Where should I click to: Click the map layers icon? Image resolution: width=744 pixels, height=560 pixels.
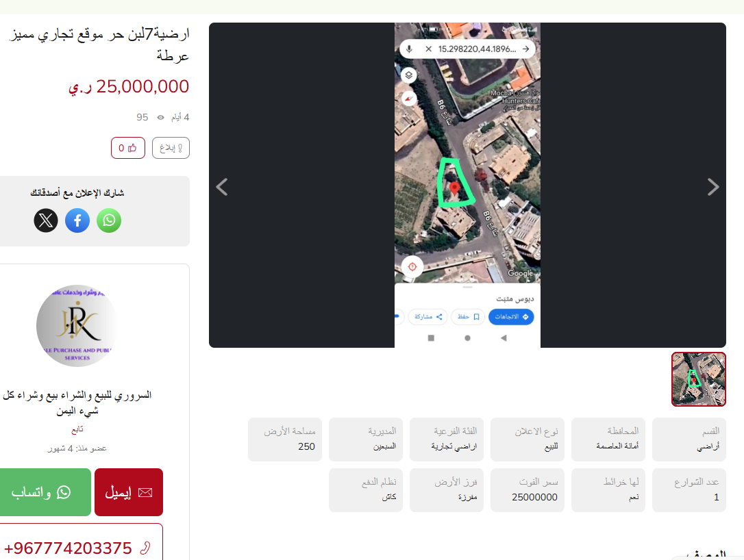[x=409, y=75]
